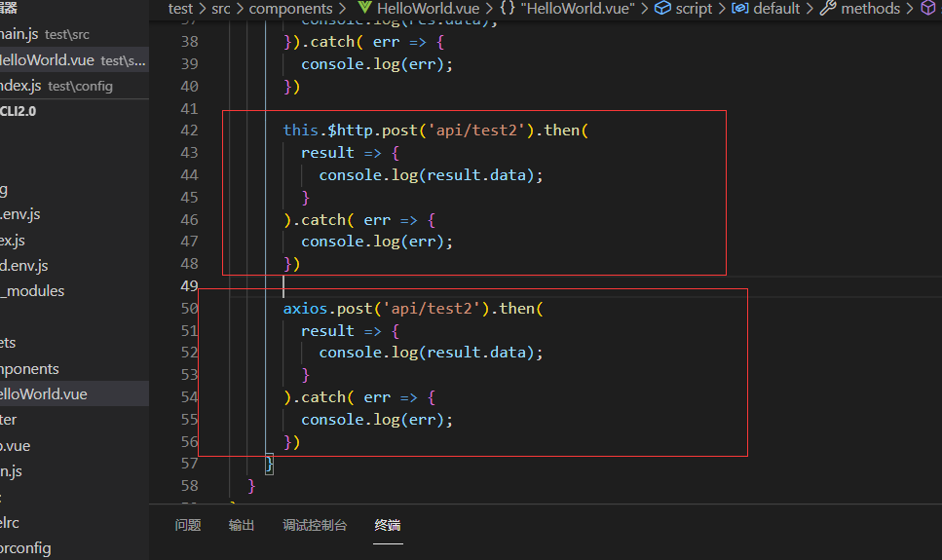Click line number 57 in the gutter

(x=189, y=464)
